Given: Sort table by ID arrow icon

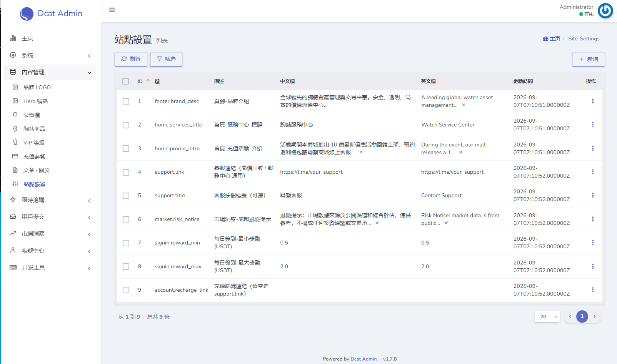Looking at the screenshot, I should [148, 81].
